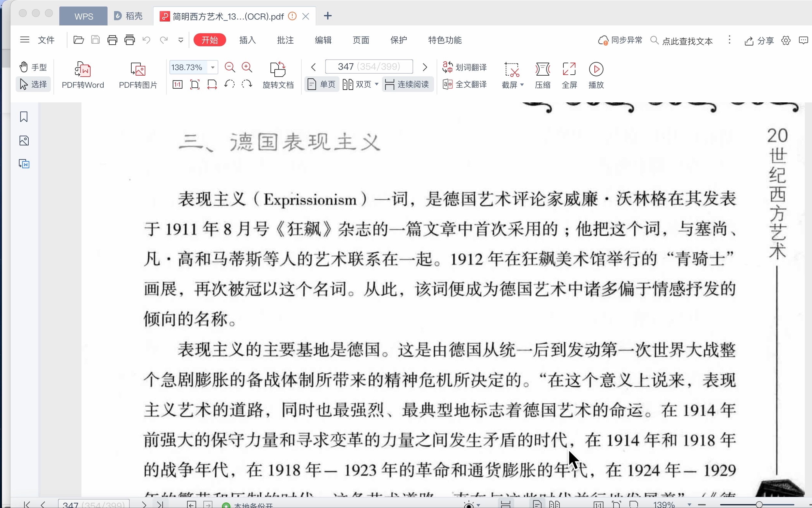
Task: Select the 开始 ribbon tab
Action: 210,40
